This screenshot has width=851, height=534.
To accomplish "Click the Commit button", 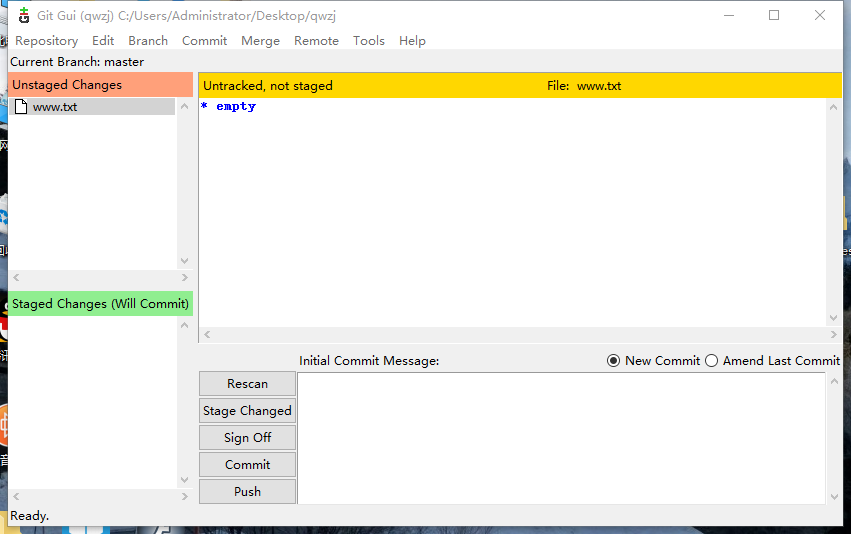I will 247,465.
